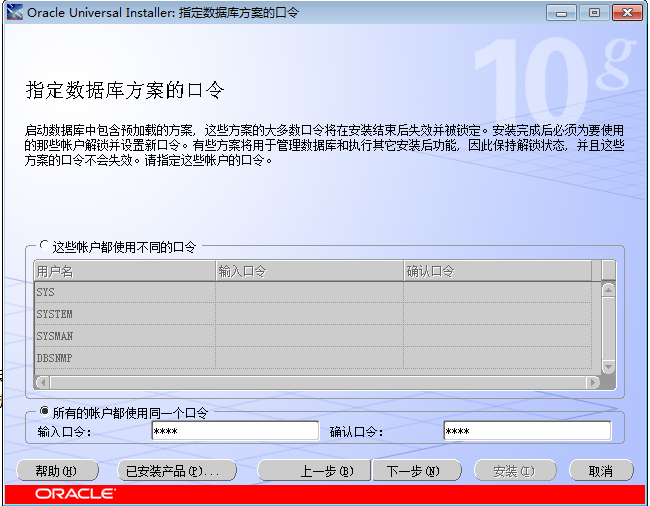Click the 输入口令 password input field
Screen dimensions: 650x506
pos(235,431)
